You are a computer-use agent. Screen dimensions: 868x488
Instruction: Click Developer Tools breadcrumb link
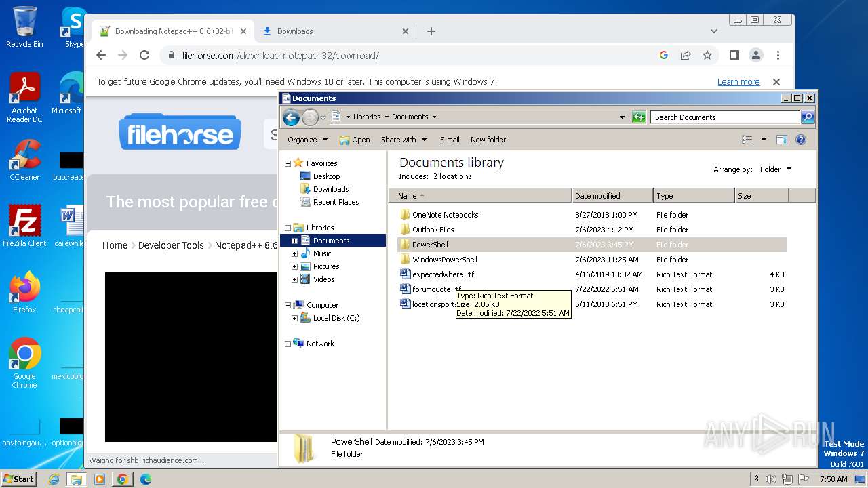(171, 245)
